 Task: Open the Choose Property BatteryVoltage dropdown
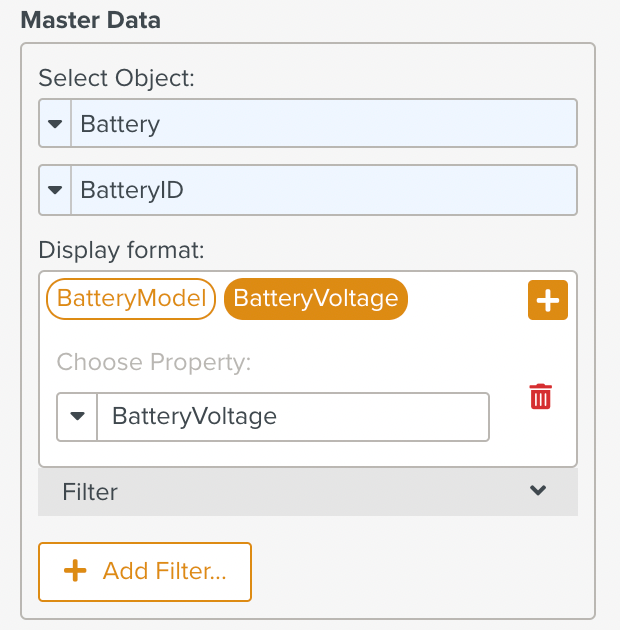[292, 416]
